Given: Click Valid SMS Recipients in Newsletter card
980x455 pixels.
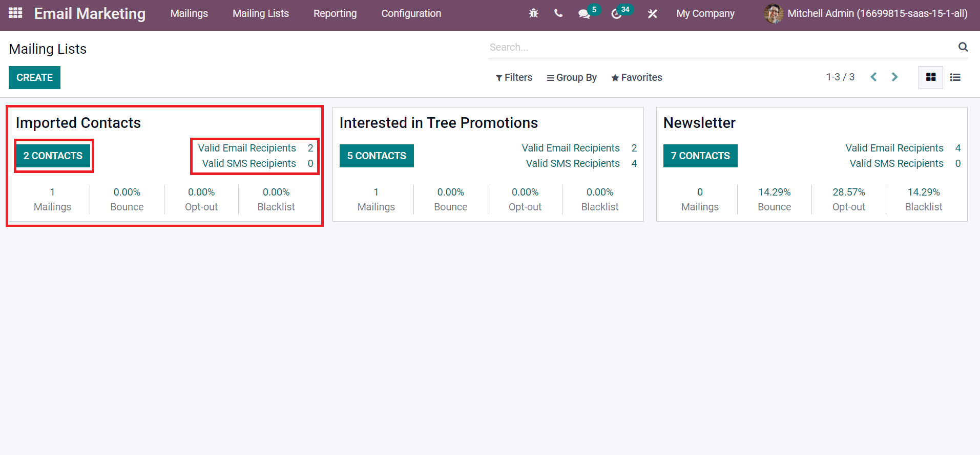Looking at the screenshot, I should [x=896, y=163].
